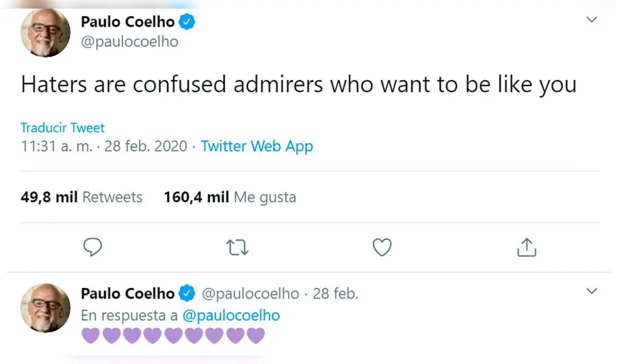Expand the top tweet's options chevron

[591, 19]
